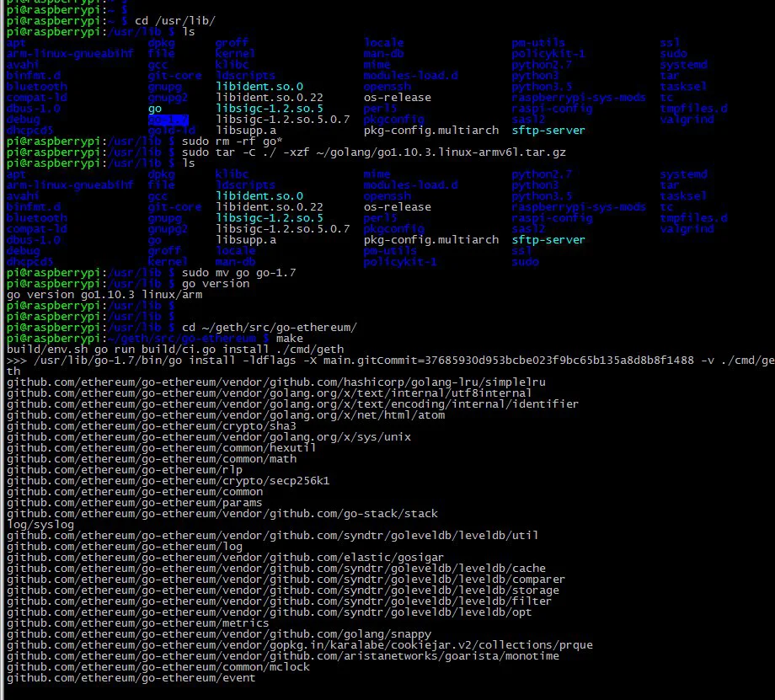Click the 'gold-ld' directory name
Screen dimensions: 775x700
(x=172, y=131)
